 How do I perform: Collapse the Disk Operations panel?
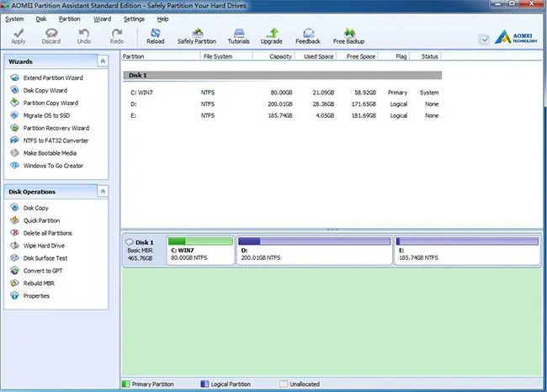(103, 191)
